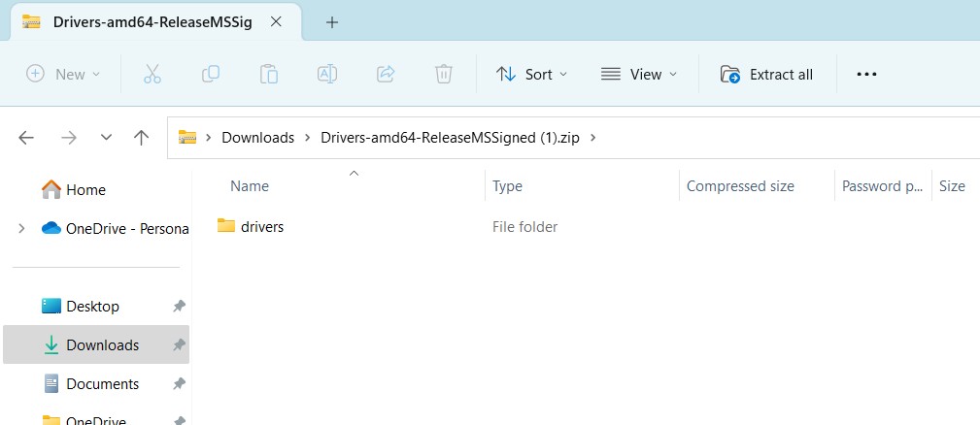
Task: Click the Cut scissors icon
Action: tap(152, 74)
